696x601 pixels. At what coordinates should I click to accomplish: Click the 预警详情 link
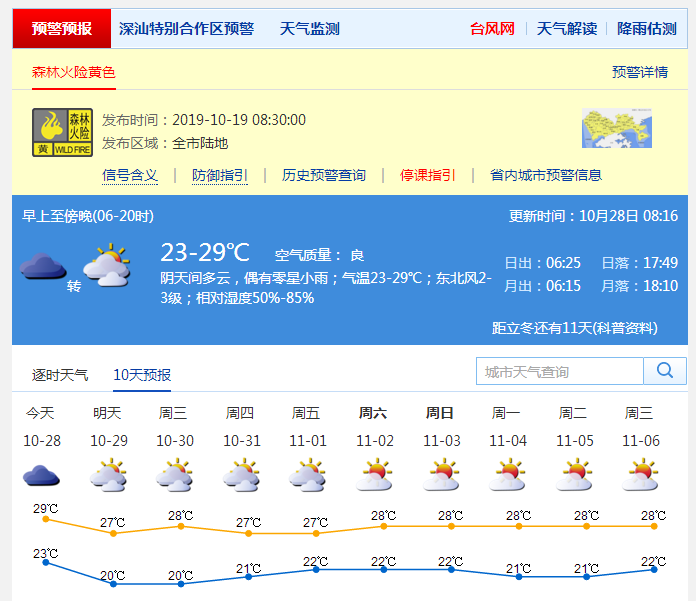pos(640,72)
